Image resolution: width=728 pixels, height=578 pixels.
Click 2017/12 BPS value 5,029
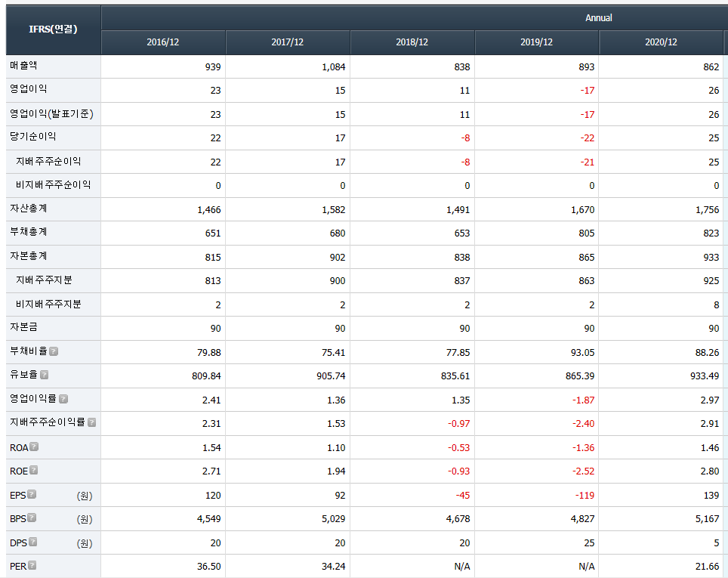click(x=333, y=519)
